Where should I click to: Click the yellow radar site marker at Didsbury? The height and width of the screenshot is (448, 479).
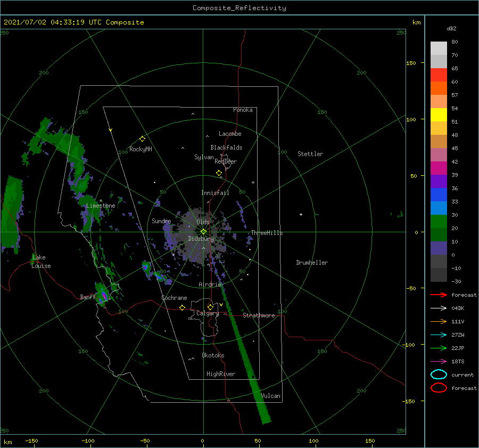(x=203, y=232)
